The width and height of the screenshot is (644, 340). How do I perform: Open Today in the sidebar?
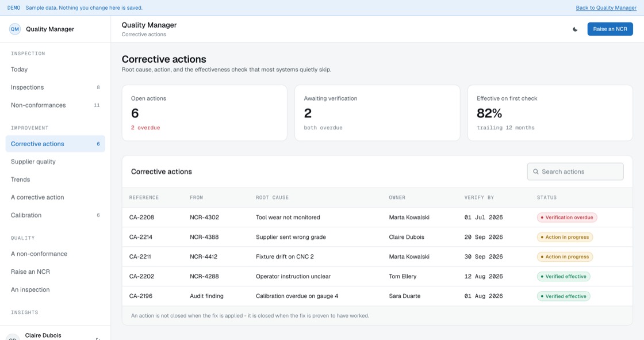point(55,70)
